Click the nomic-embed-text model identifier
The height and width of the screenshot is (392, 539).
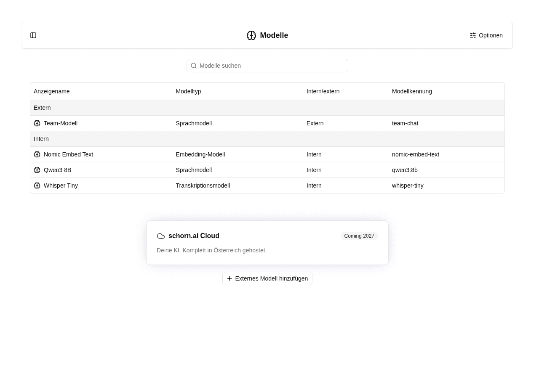pos(416,154)
